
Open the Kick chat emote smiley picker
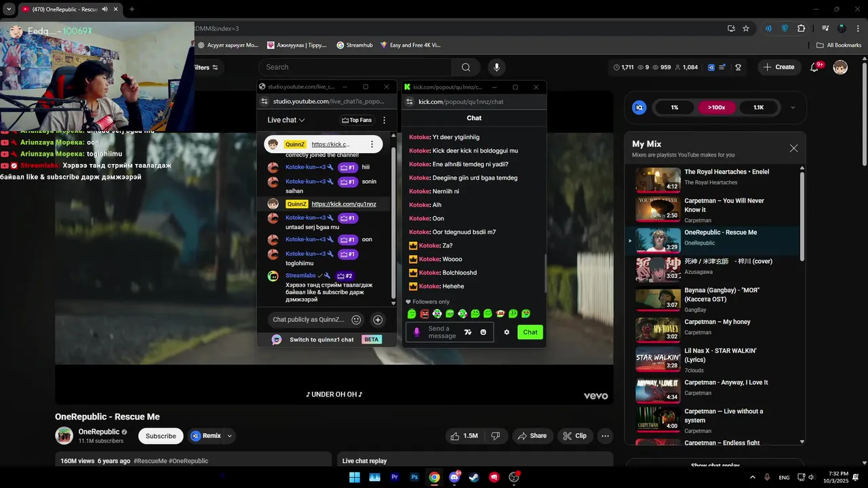484,332
